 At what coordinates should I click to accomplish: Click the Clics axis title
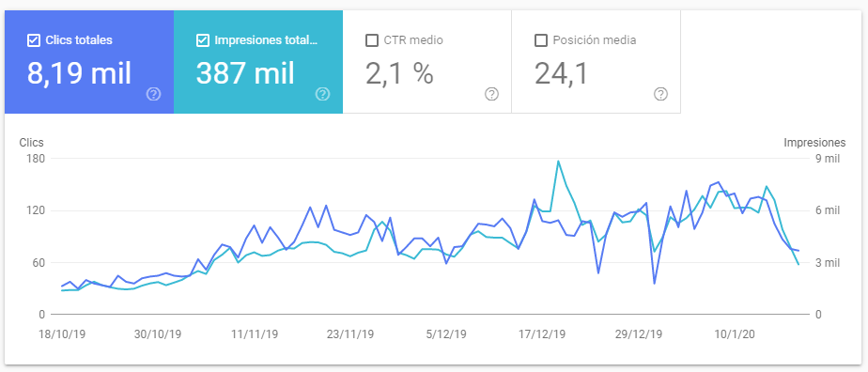pyautogui.click(x=32, y=142)
